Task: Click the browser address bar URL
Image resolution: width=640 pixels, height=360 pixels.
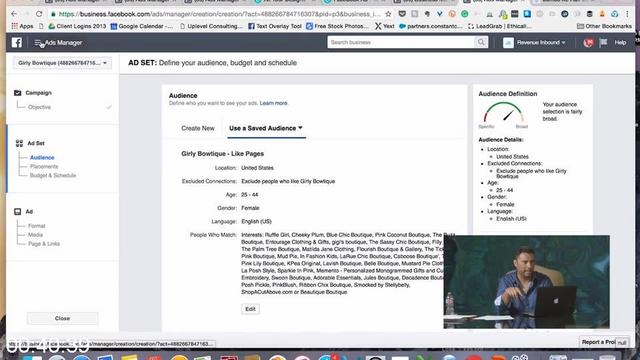Action: [x=219, y=14]
